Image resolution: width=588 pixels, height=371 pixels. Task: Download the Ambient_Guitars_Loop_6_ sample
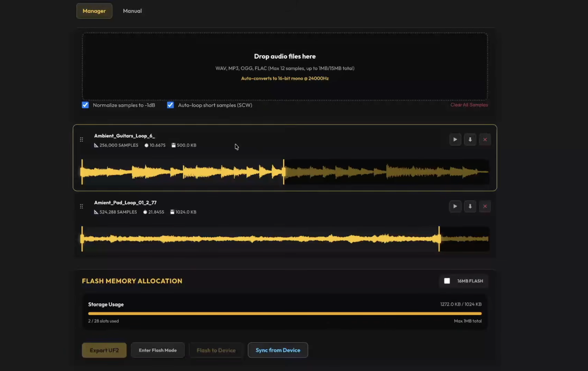coord(470,140)
